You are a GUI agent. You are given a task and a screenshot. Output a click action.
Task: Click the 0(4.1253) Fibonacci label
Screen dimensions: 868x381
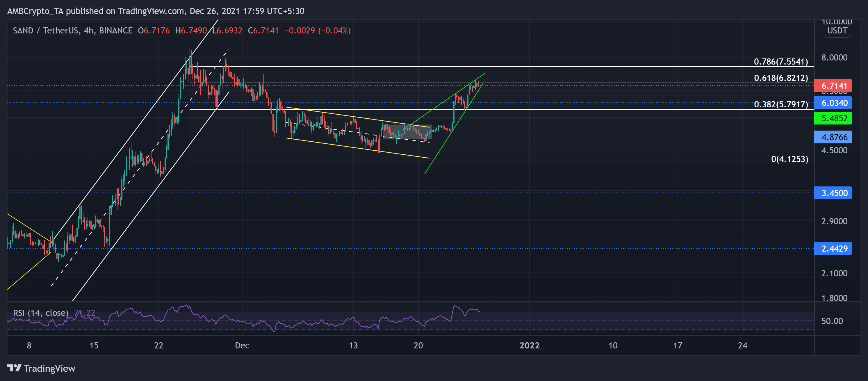tap(789, 159)
